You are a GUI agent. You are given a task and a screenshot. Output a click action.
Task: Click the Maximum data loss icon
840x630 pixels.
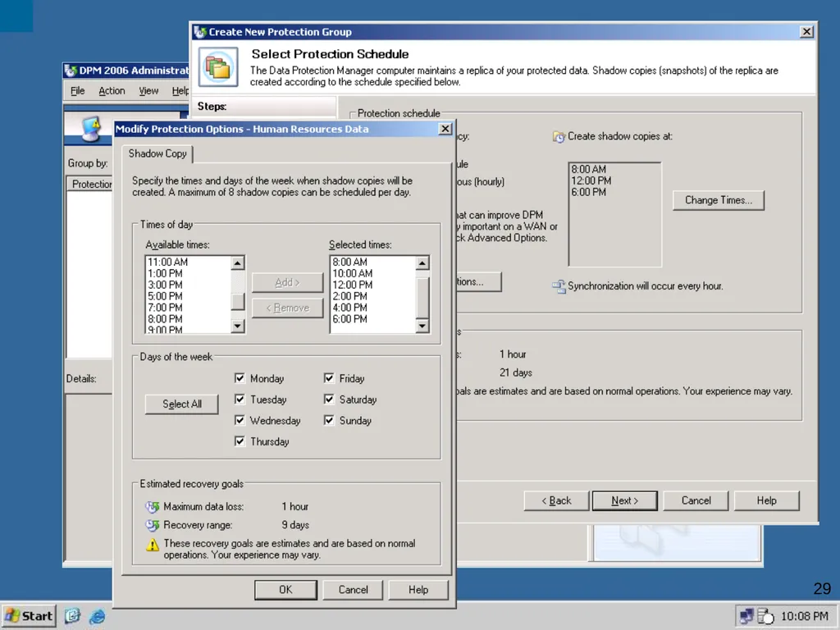click(152, 507)
